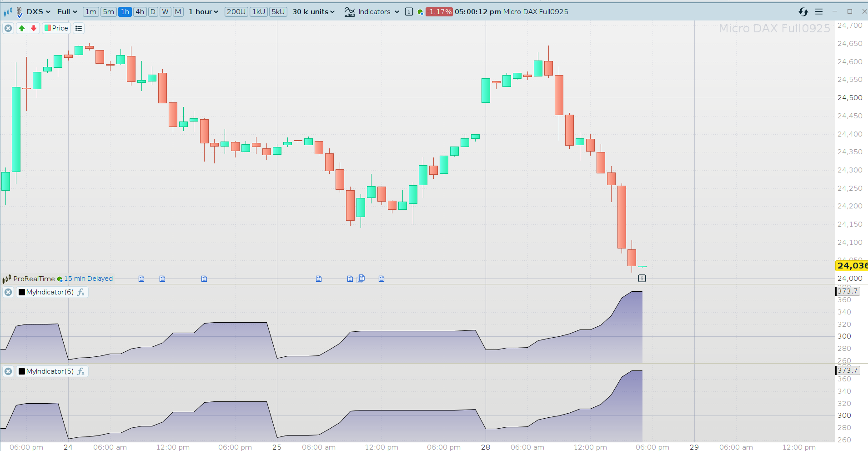Click the MyIndicator(5) black color swatch
Viewport: 868px width, 451px height.
click(x=22, y=371)
